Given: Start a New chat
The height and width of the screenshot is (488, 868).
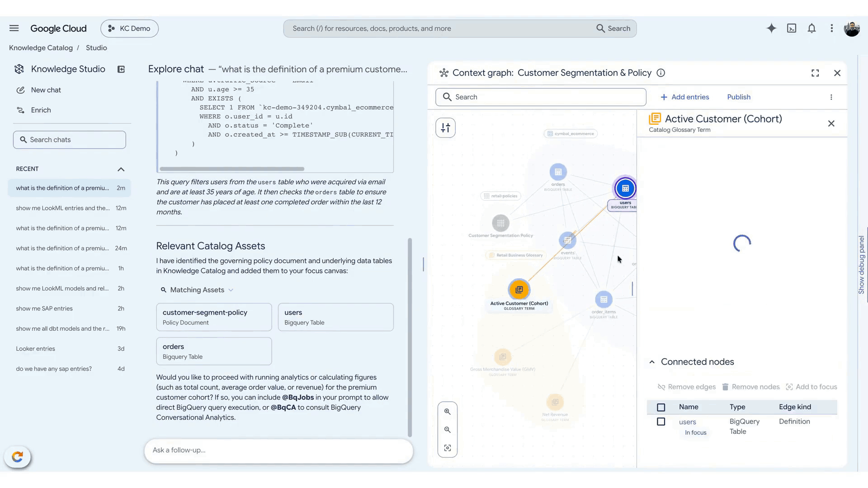Looking at the screenshot, I should click(x=46, y=90).
